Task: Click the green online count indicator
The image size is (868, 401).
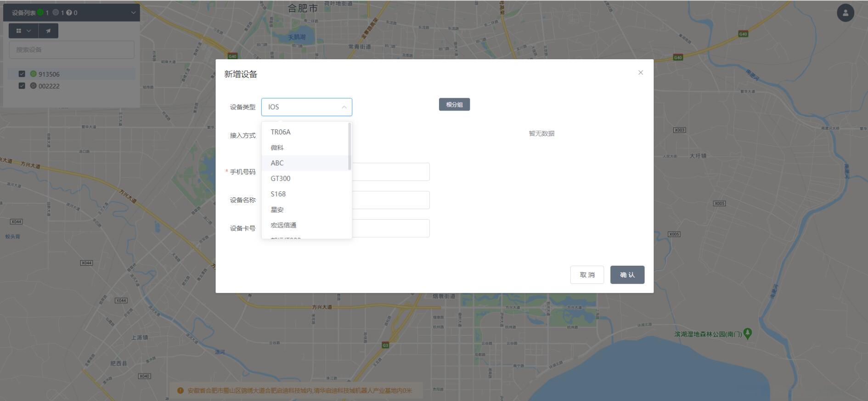Action: (40, 12)
